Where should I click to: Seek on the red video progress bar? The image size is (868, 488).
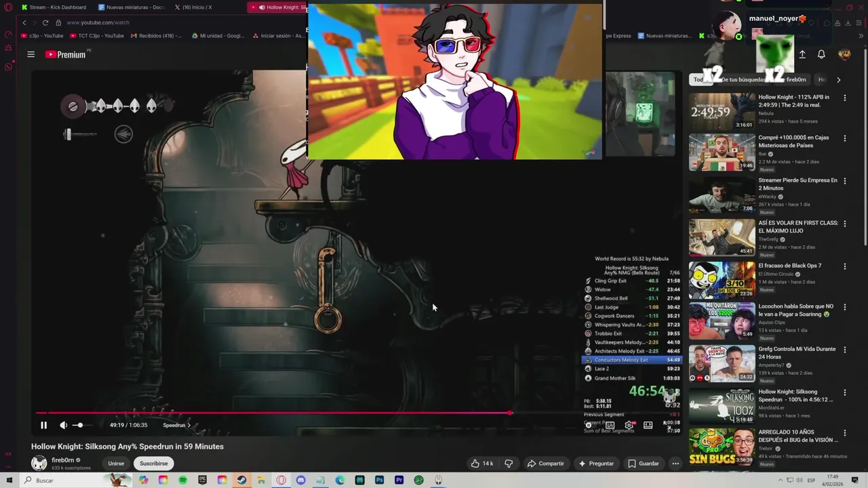[274, 413]
